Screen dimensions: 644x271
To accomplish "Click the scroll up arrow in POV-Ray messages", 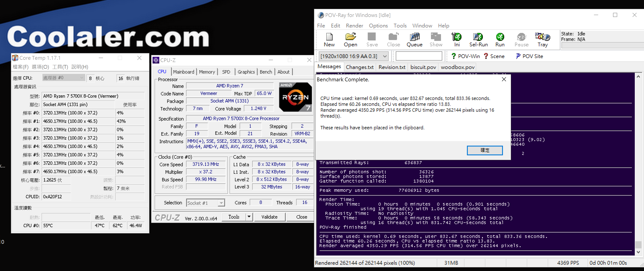I will (638, 77).
